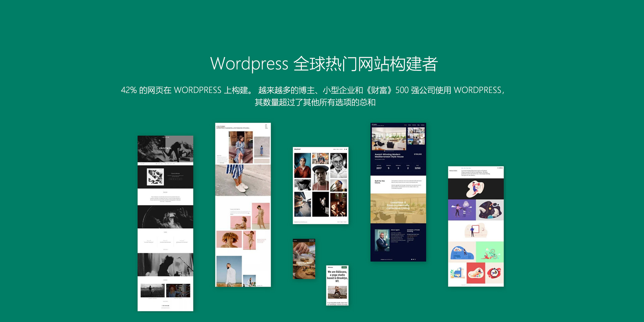Viewport: 644px width, 322px height.
Task: Click the stopwatch illustration in Dalston theme
Action: point(494,273)
